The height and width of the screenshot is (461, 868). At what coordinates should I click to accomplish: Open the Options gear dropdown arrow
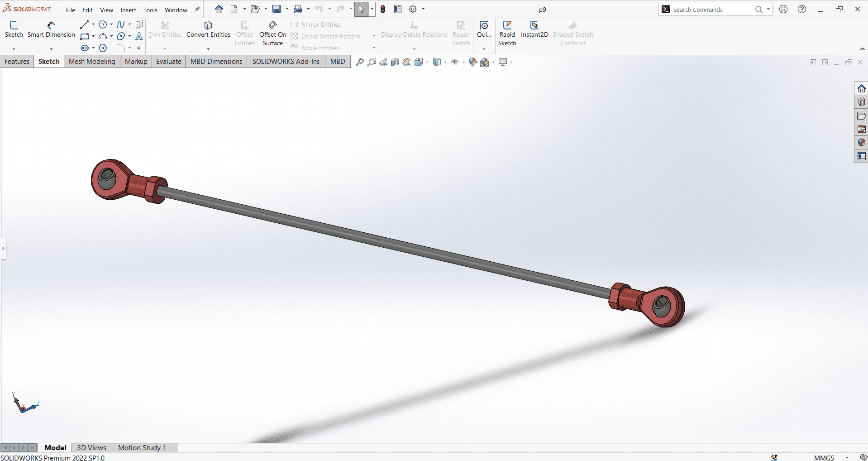point(423,9)
